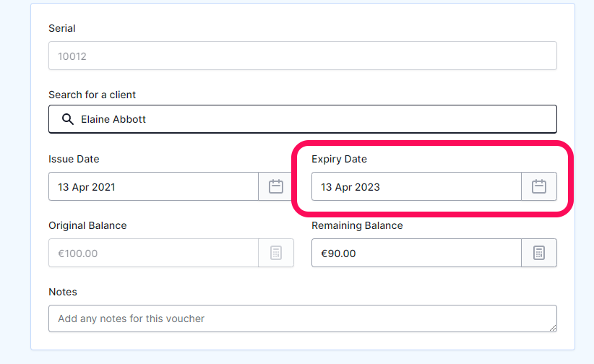The height and width of the screenshot is (364, 594).
Task: Click the Original Balance calculator icon
Action: [x=276, y=253]
